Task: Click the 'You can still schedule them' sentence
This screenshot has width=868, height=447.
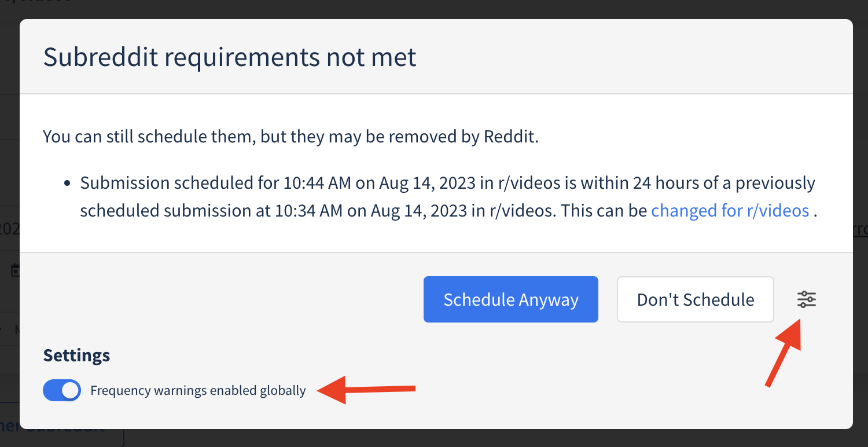Action: point(290,137)
